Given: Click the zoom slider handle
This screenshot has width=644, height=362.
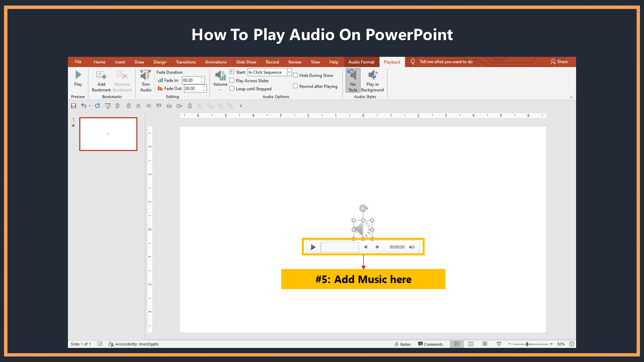Looking at the screenshot, I should (527, 344).
